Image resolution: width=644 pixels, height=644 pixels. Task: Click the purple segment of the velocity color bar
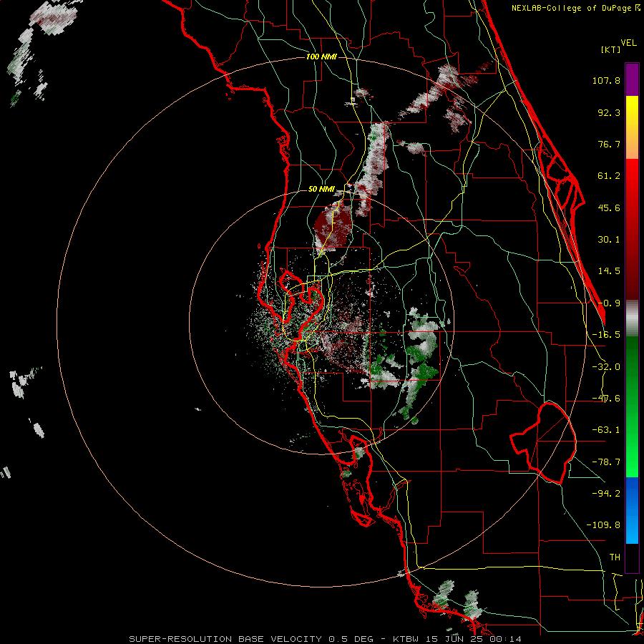(x=632, y=79)
